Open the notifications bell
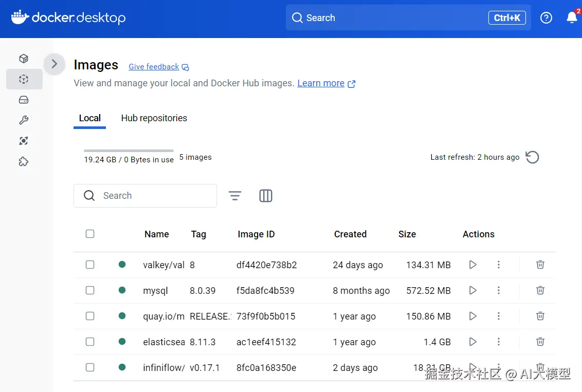 tap(572, 17)
